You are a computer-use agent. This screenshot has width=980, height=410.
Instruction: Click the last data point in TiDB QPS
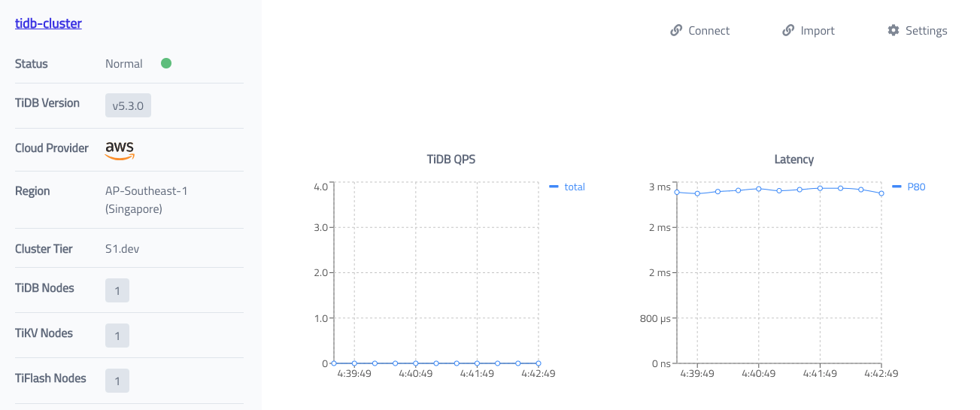pyautogui.click(x=539, y=363)
